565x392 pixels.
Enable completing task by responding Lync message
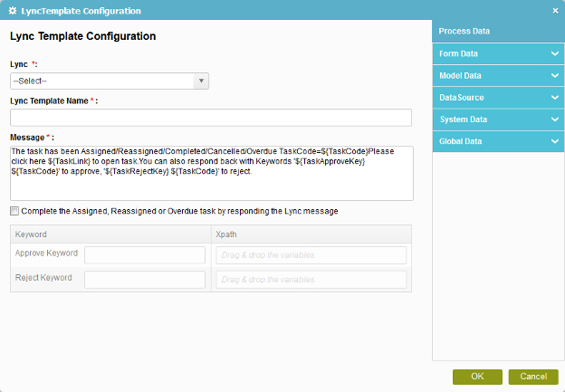[x=14, y=211]
